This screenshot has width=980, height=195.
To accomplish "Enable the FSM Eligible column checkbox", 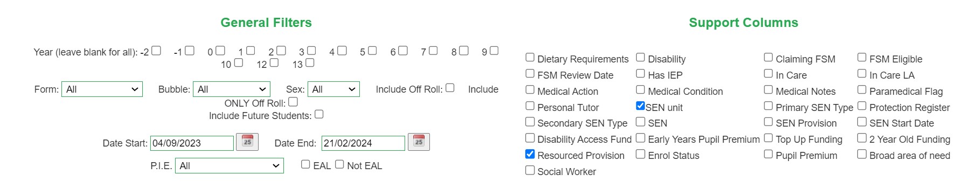I will click(x=862, y=57).
